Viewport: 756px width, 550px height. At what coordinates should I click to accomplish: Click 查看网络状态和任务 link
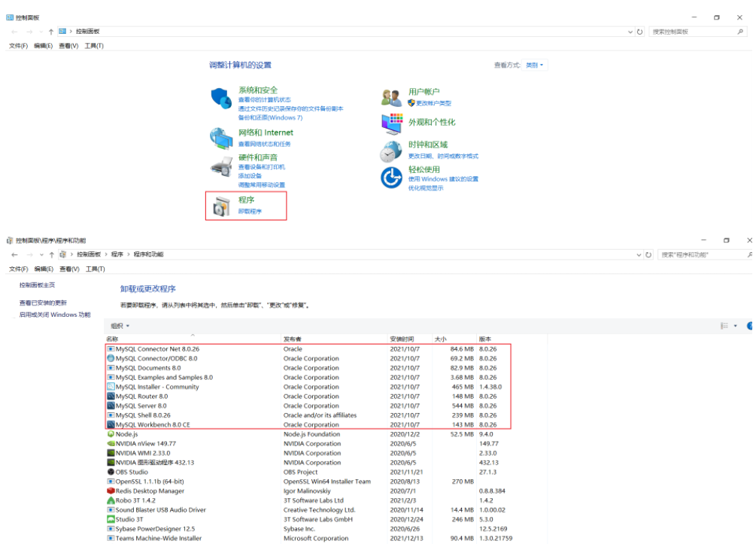[264, 144]
